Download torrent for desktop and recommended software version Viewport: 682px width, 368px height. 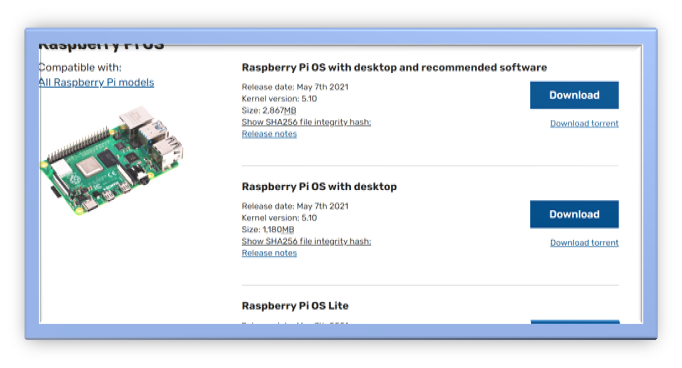pyautogui.click(x=584, y=124)
